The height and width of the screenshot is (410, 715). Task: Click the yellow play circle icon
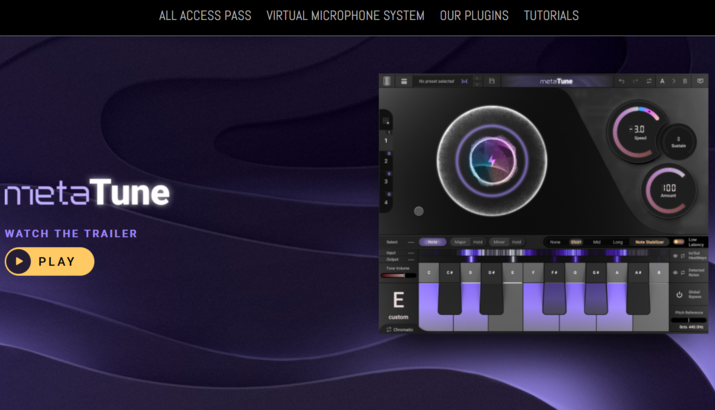pyautogui.click(x=18, y=262)
